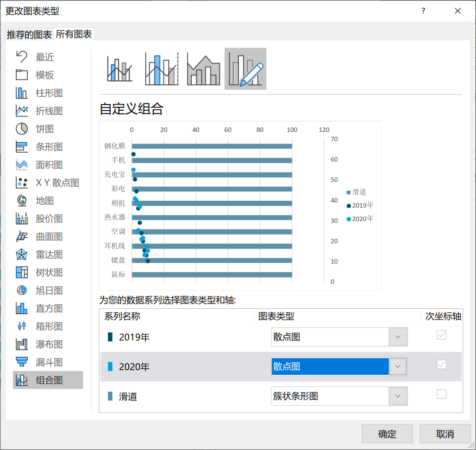
Task: Choose X Y 散点图 scatter category
Action: 57,183
